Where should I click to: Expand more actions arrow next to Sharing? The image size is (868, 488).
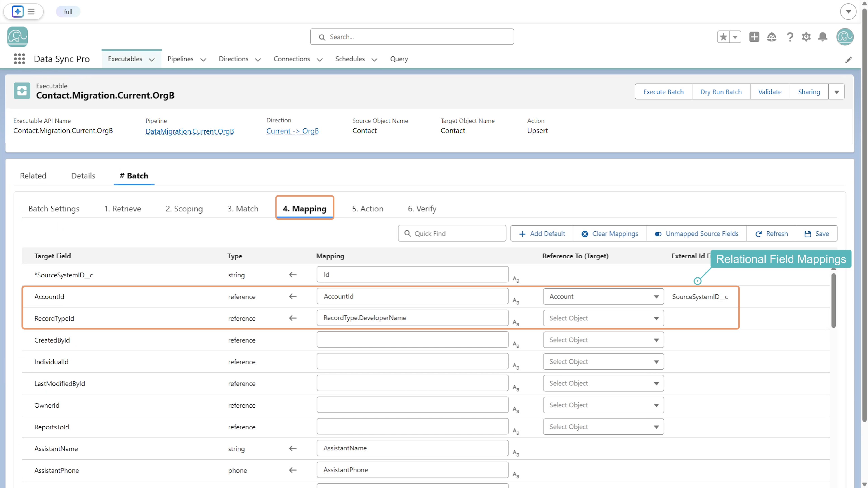(836, 92)
